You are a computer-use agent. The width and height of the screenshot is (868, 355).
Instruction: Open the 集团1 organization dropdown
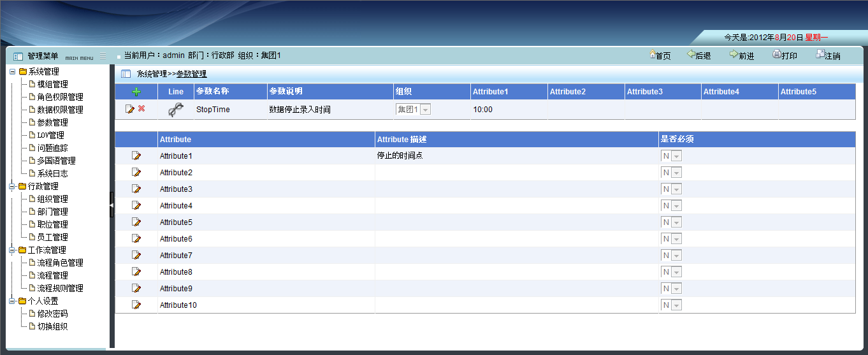click(414, 110)
